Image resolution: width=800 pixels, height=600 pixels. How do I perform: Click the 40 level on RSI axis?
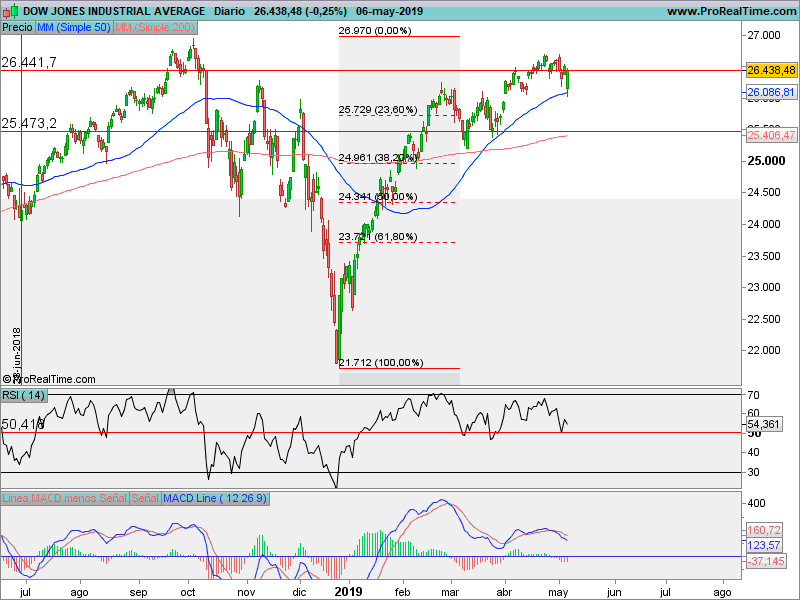click(x=754, y=453)
